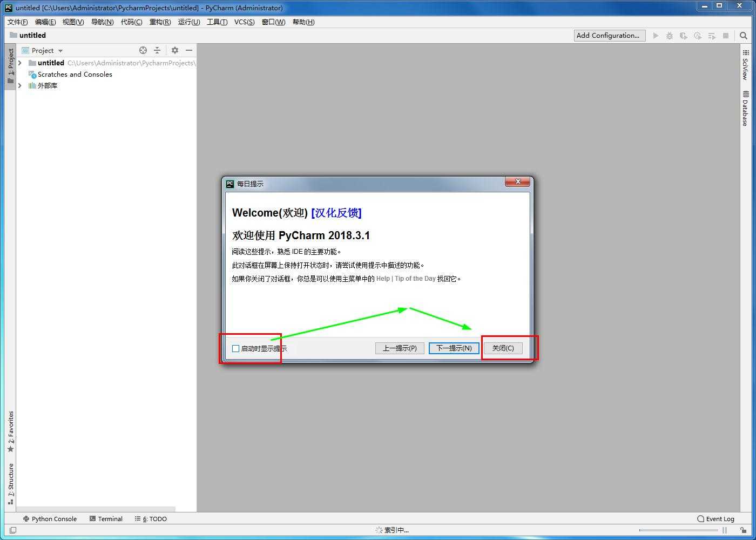Screen dimensions: 756x540
Task: Open the 编辑(E) menu
Action: (45, 22)
